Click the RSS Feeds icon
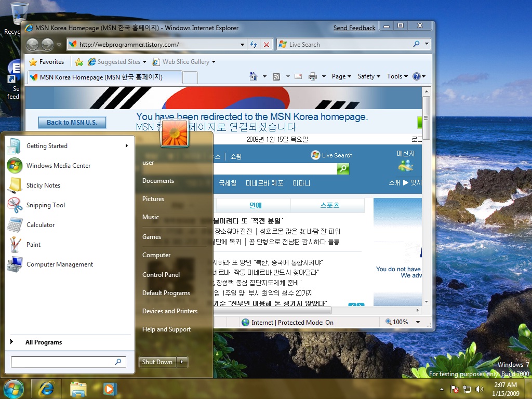Screen dimensions: 532x399 (x=276, y=77)
